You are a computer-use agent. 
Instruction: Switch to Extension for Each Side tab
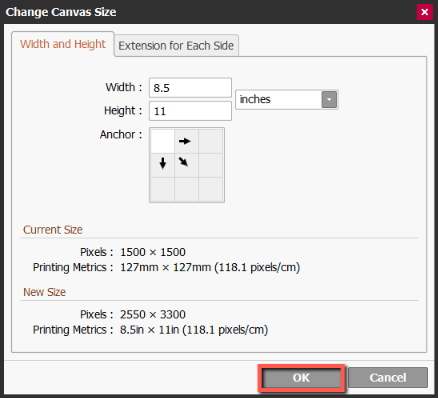coord(176,45)
